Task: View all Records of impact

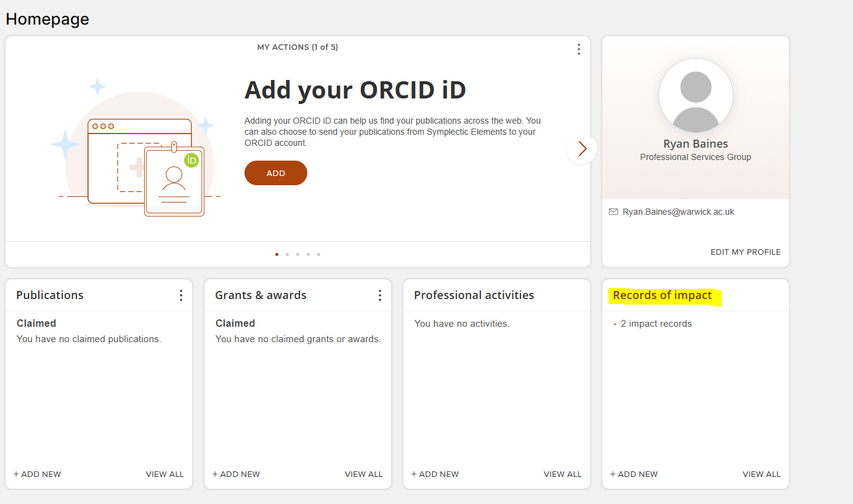Action: pyautogui.click(x=761, y=474)
